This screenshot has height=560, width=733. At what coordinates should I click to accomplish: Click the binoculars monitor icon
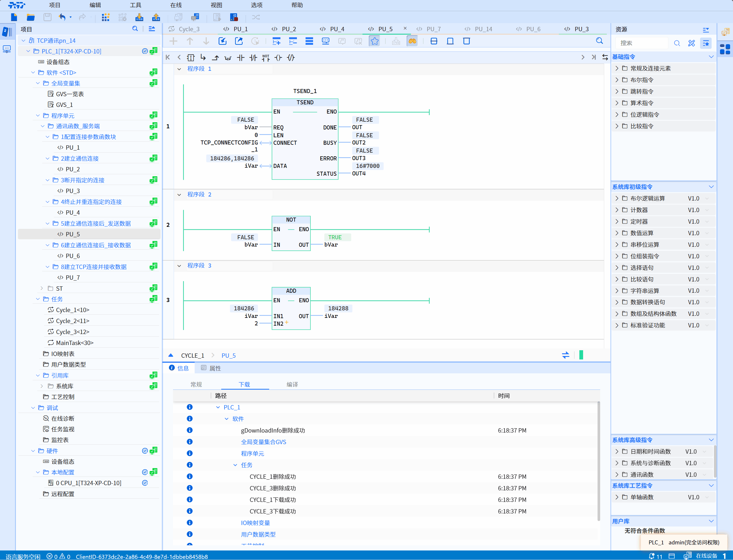412,41
